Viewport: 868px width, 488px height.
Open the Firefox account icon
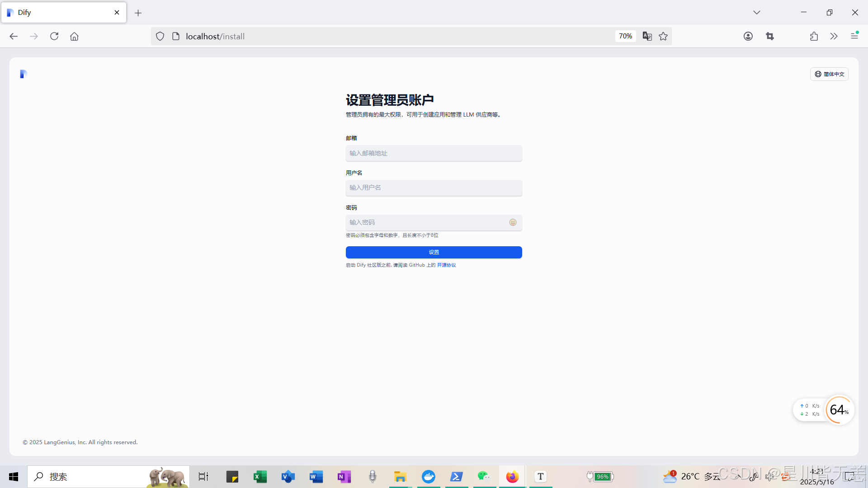pos(748,36)
